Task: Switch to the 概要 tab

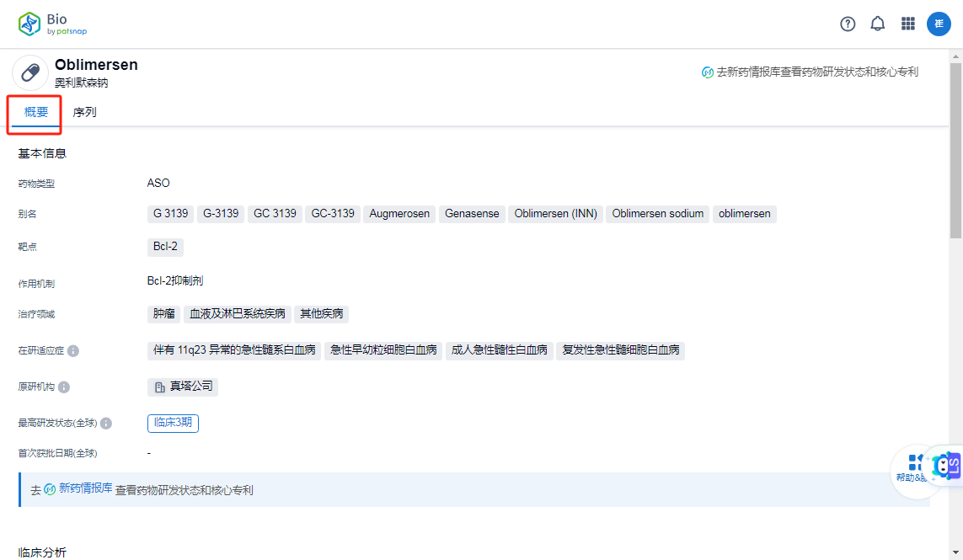Action: point(34,110)
